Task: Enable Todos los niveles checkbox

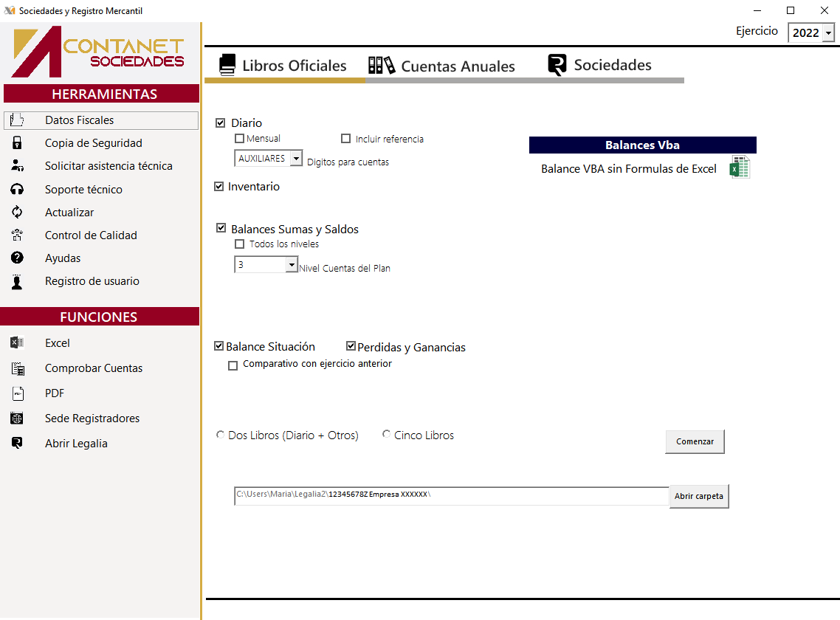Action: [x=239, y=244]
